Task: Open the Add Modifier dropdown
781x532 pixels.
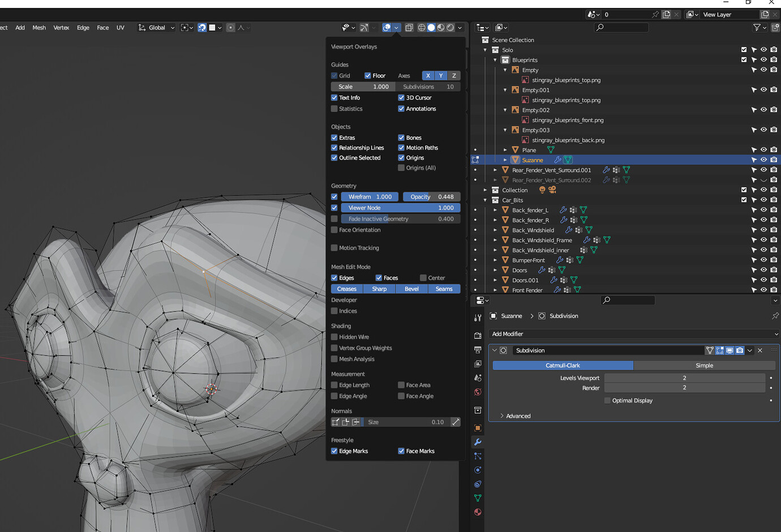Action: click(x=634, y=334)
